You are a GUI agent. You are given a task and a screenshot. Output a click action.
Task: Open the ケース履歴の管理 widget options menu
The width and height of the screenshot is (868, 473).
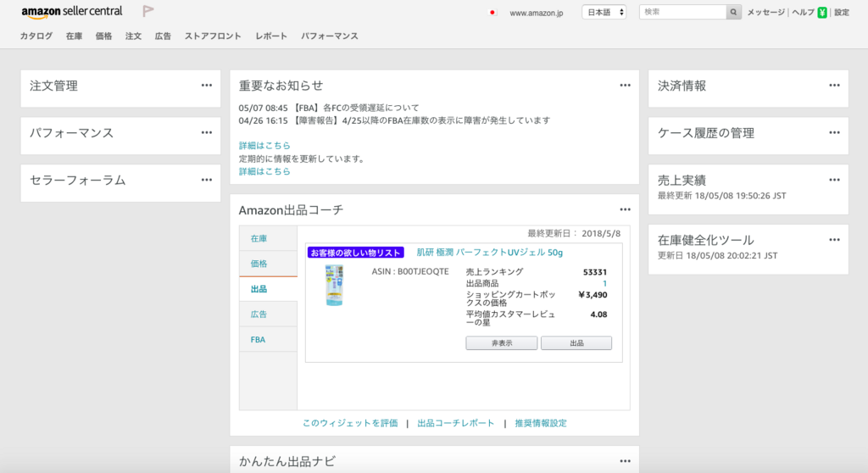tap(834, 132)
